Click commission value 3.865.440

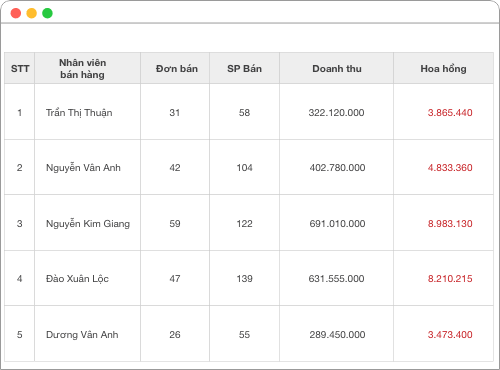click(x=450, y=113)
